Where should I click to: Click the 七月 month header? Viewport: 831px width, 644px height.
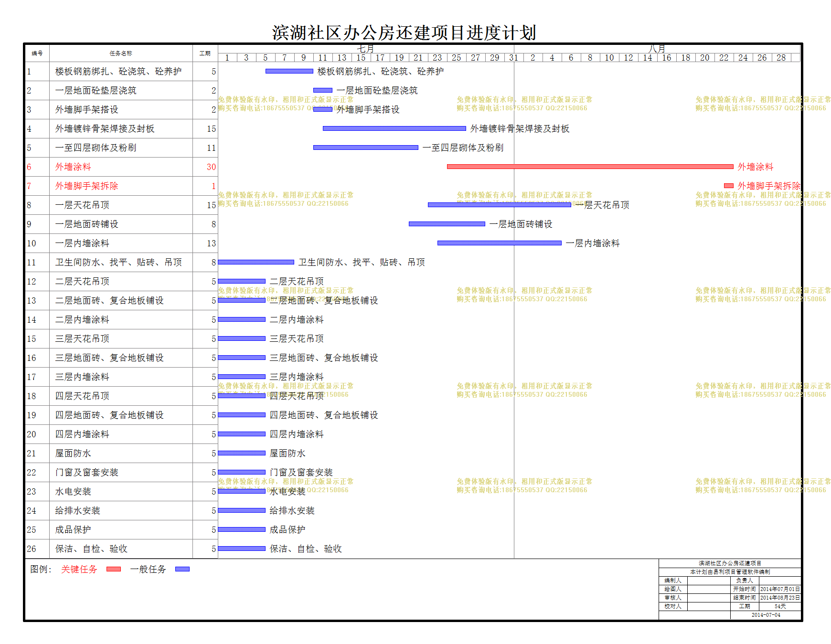[x=365, y=49]
